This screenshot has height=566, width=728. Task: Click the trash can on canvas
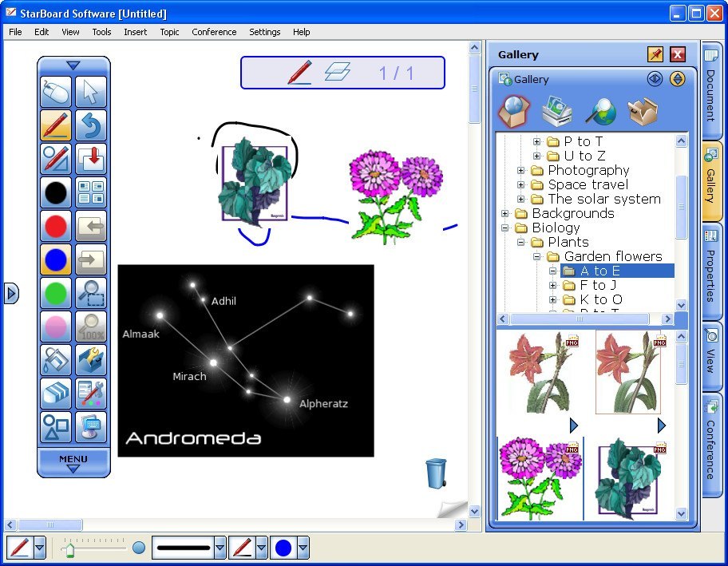(436, 473)
